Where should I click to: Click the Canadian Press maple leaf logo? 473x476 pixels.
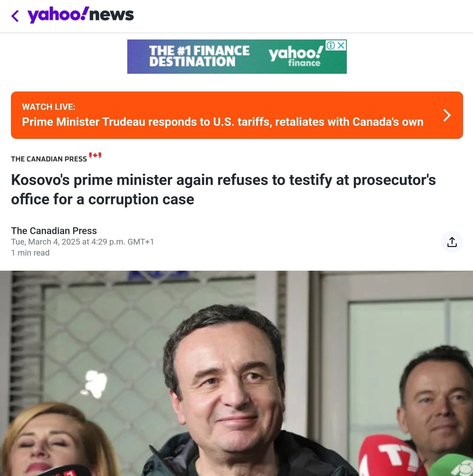click(x=95, y=156)
